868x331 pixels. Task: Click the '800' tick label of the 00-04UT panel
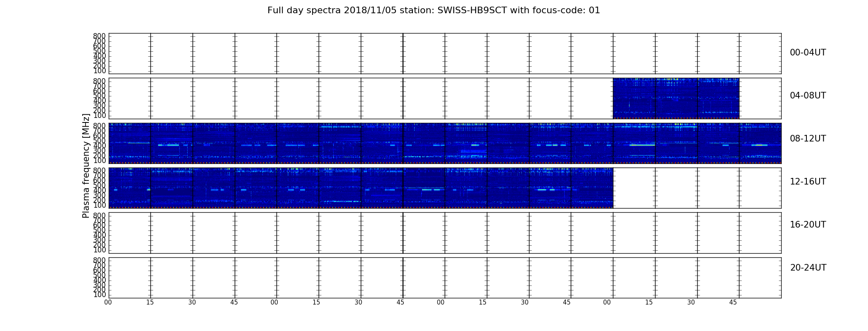(100, 36)
